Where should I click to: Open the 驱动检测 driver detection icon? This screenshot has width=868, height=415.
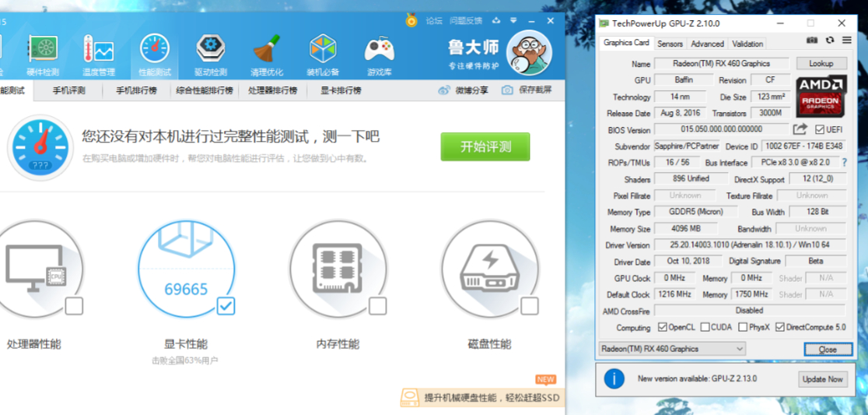click(x=210, y=49)
